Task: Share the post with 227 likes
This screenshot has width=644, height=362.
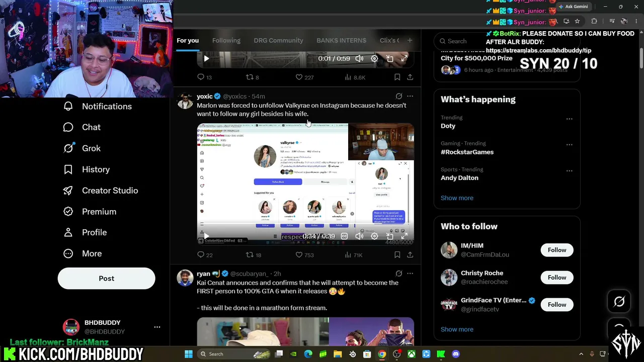Action: click(x=410, y=77)
